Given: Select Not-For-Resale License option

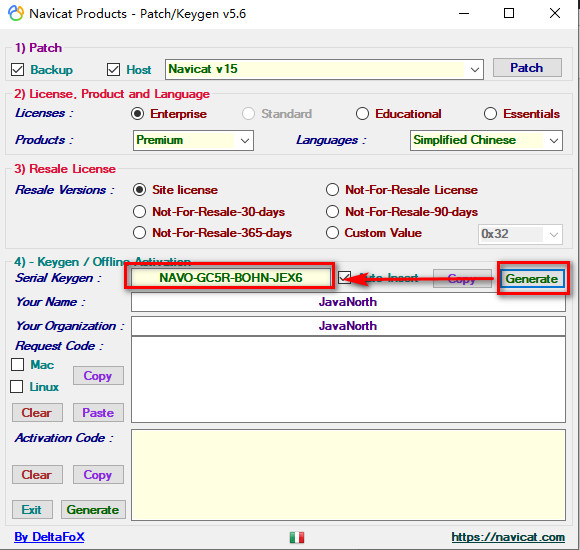Looking at the screenshot, I should [332, 190].
